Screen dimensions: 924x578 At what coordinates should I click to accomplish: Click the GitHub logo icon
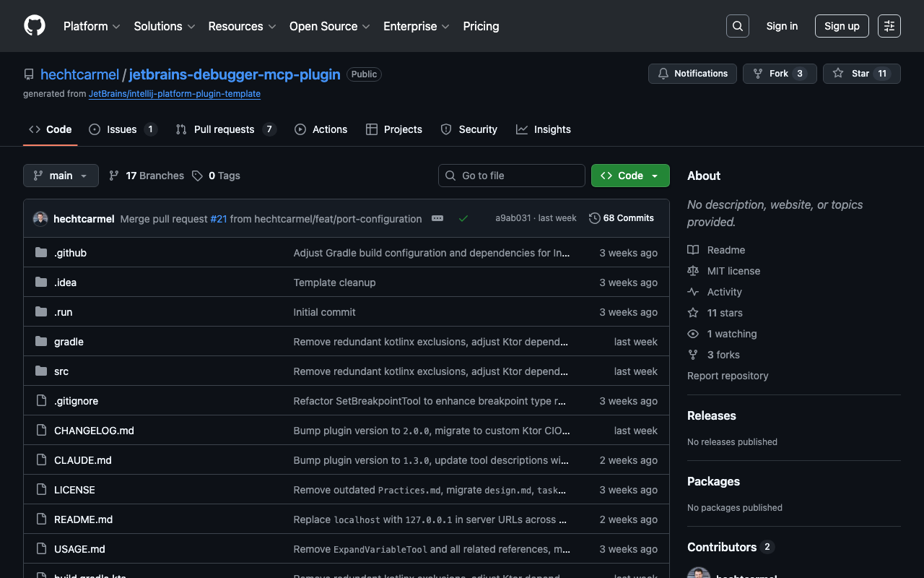coord(35,26)
